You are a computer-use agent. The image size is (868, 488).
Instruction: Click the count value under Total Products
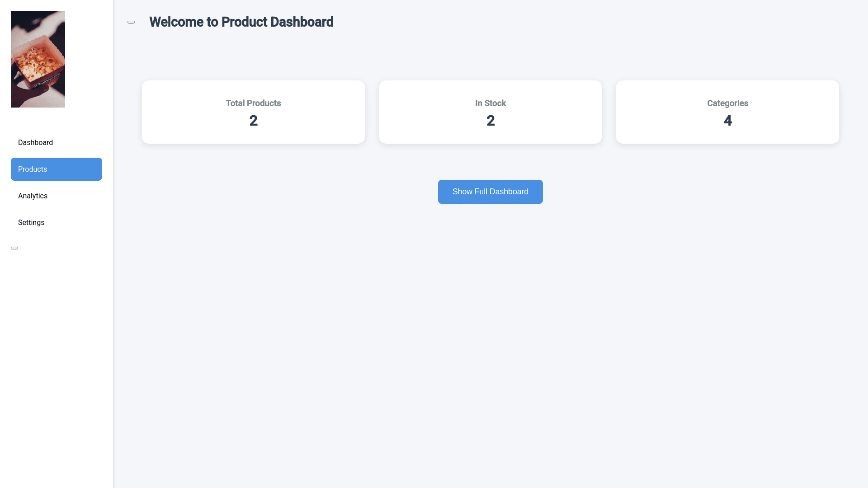point(253,121)
